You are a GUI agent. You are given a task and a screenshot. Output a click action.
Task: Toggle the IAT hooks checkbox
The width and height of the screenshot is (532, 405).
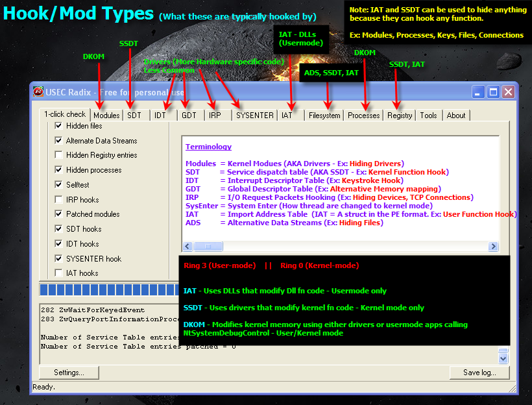coord(58,273)
